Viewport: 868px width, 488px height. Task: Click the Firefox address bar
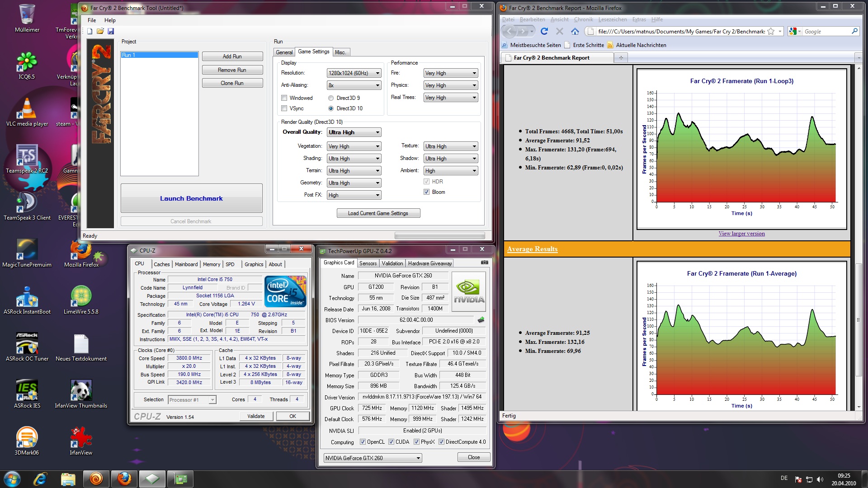point(683,31)
